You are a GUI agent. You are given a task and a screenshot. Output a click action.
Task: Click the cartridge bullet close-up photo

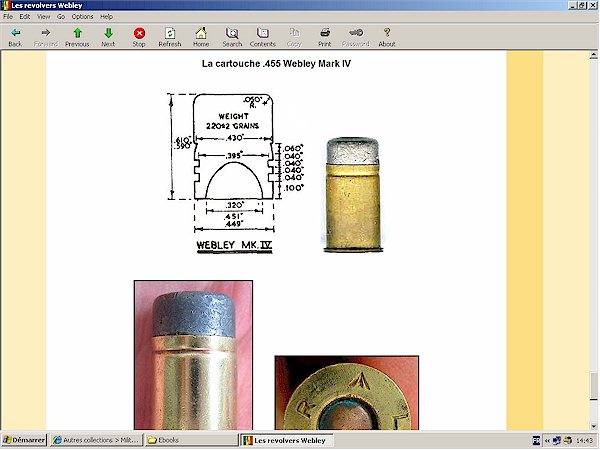pos(193,355)
